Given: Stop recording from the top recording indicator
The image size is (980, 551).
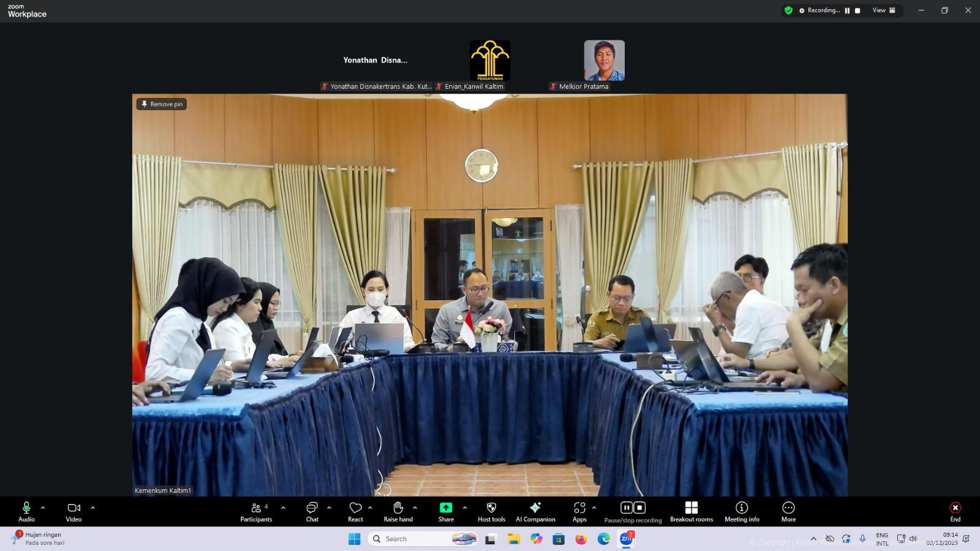Looking at the screenshot, I should point(858,10).
